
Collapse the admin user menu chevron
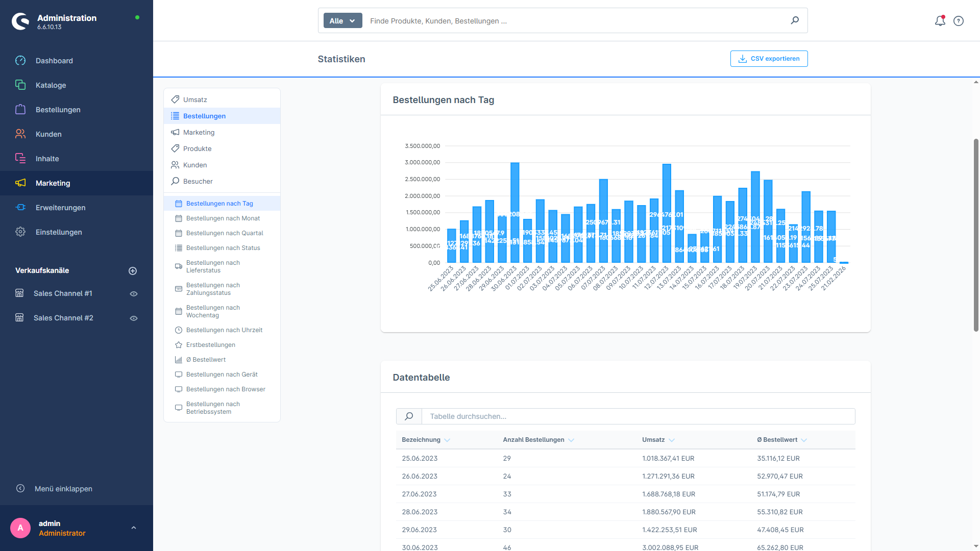(134, 528)
